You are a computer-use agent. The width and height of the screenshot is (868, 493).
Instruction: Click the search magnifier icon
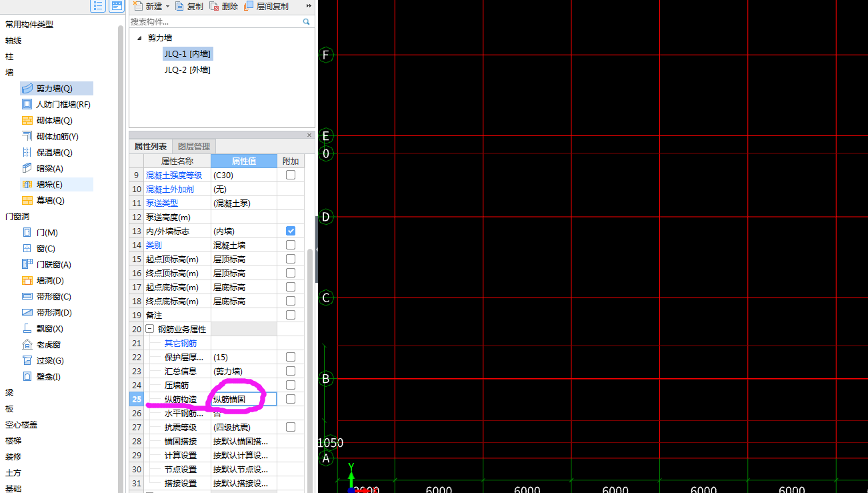point(307,21)
